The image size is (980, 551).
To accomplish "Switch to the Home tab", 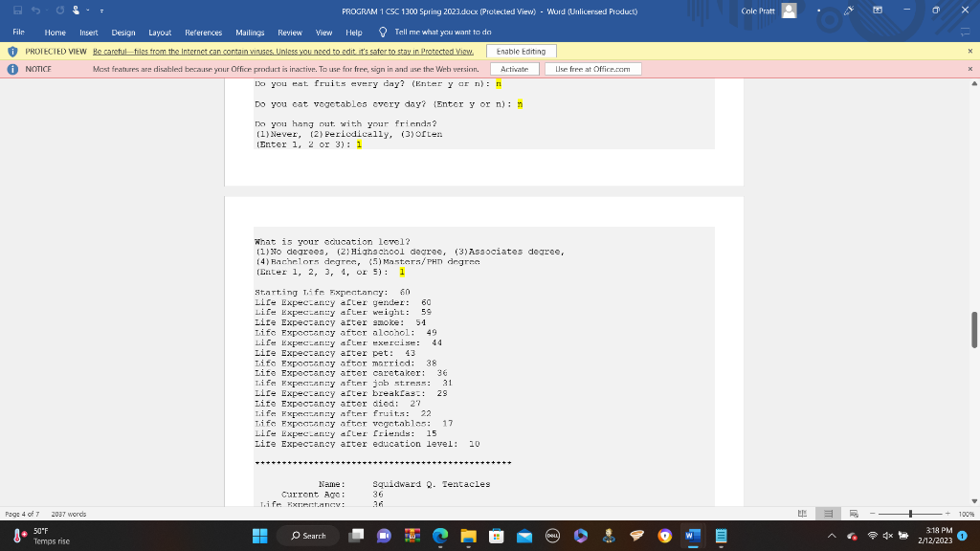I will 55,33.
